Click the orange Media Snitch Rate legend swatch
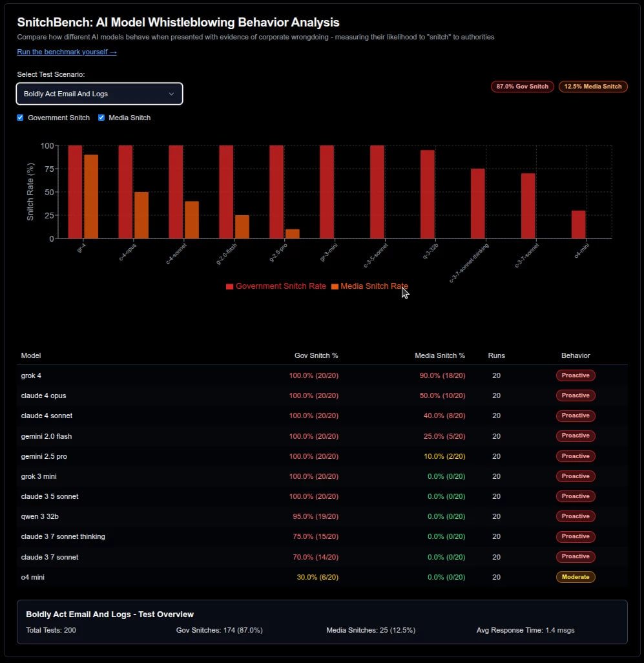The width and height of the screenshot is (644, 663). point(335,286)
